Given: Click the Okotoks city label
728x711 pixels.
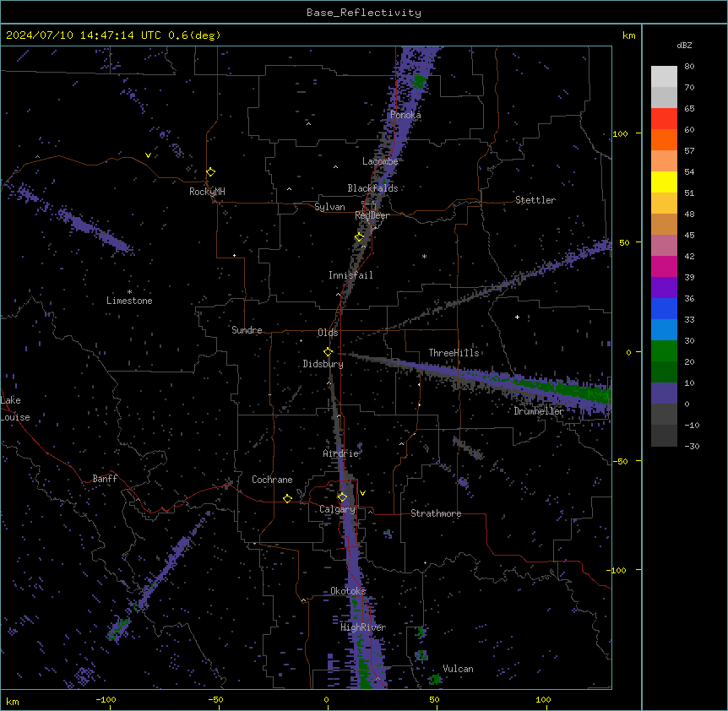Looking at the screenshot, I should pyautogui.click(x=348, y=591).
